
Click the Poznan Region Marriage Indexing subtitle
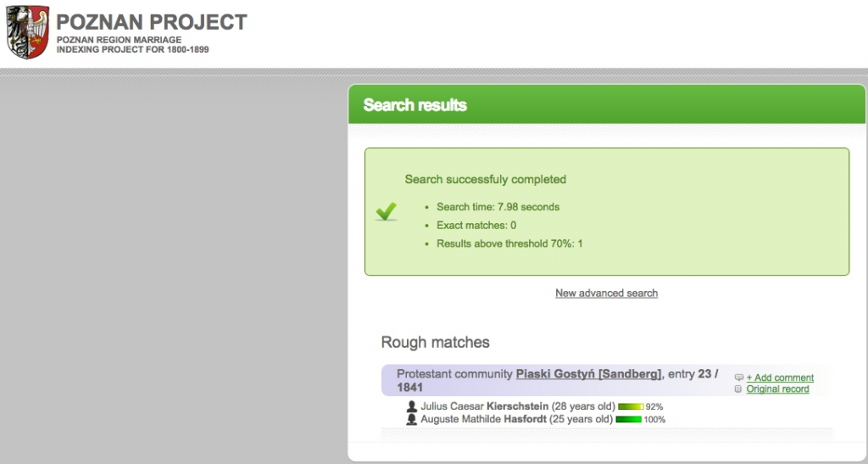(x=133, y=45)
